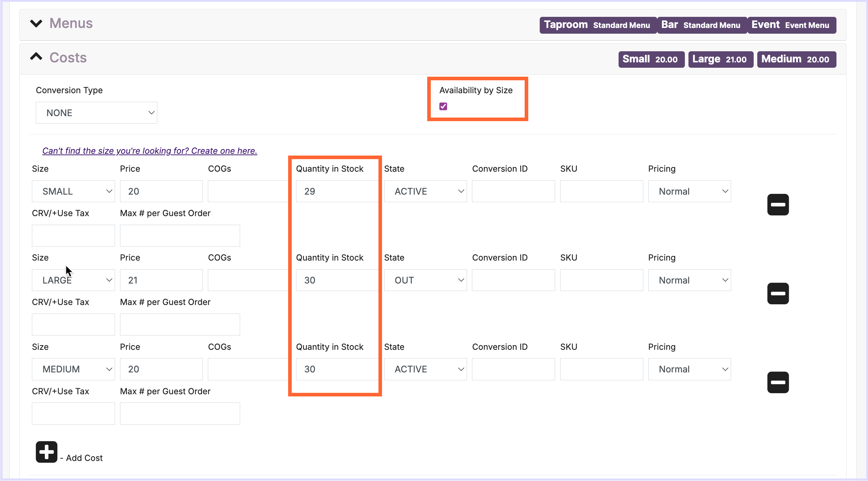Remove the LARGE size cost row

(778, 294)
